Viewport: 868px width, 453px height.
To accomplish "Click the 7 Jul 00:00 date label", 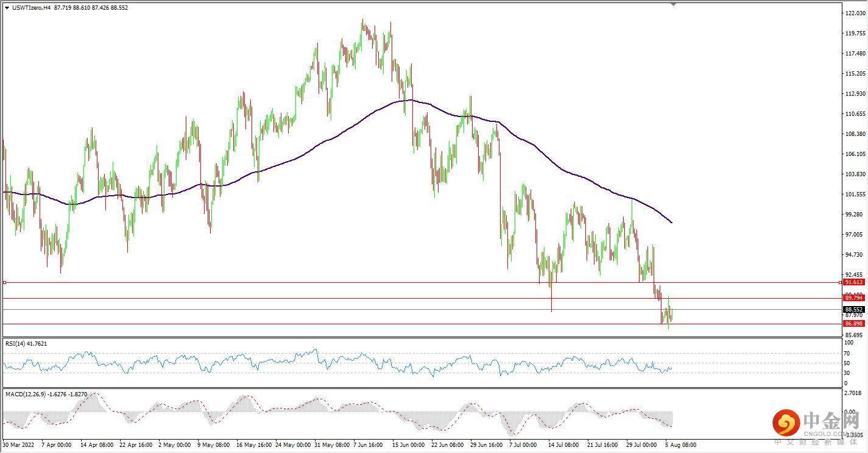I will click(524, 445).
